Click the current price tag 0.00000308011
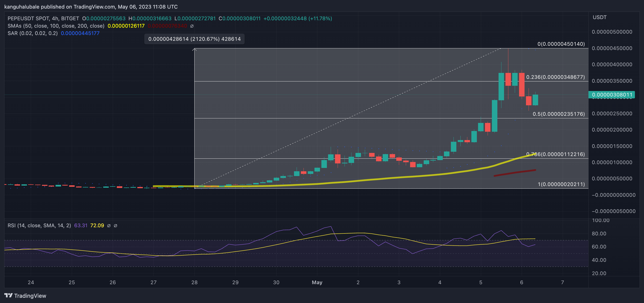 (x=612, y=95)
